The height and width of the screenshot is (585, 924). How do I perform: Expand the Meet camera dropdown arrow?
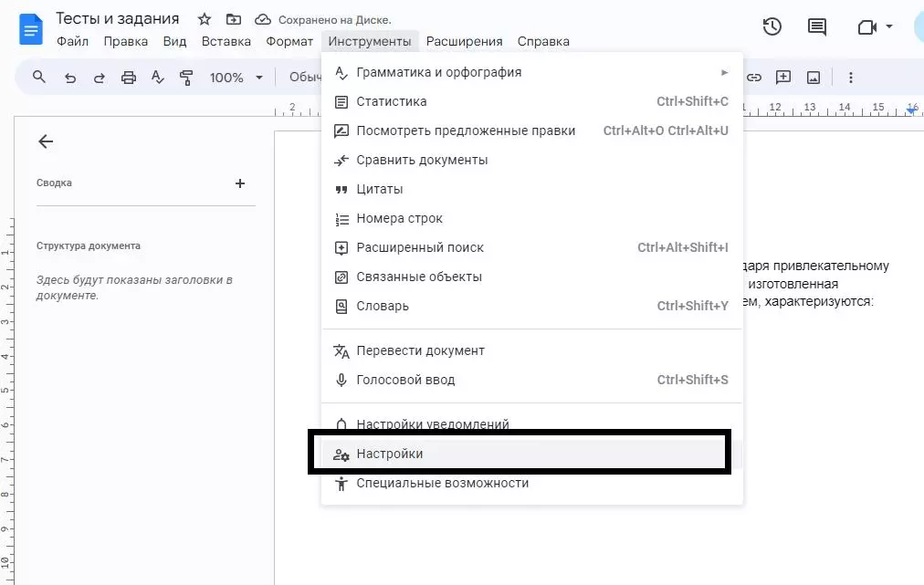click(x=887, y=26)
